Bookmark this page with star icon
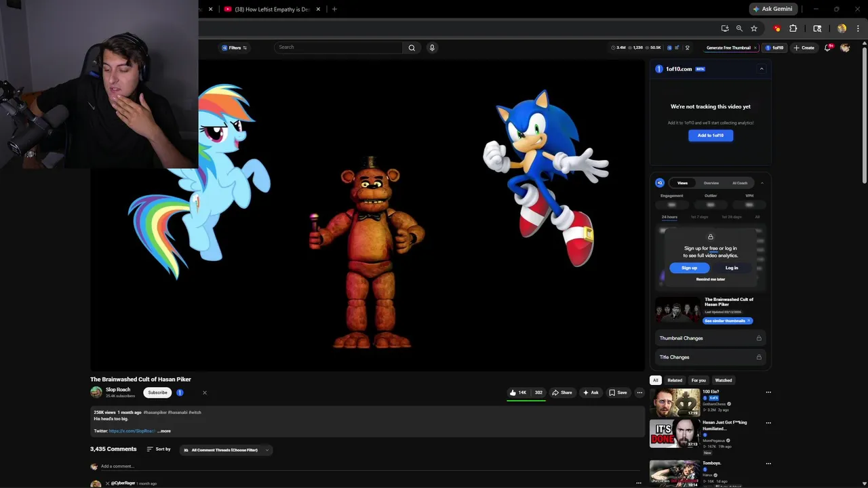 tap(754, 28)
